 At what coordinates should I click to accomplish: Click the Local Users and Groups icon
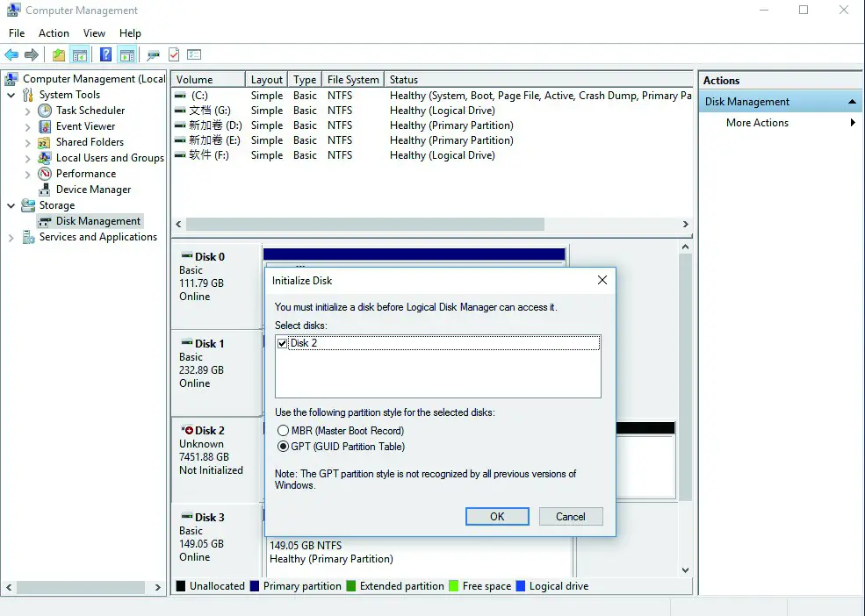pyautogui.click(x=45, y=158)
